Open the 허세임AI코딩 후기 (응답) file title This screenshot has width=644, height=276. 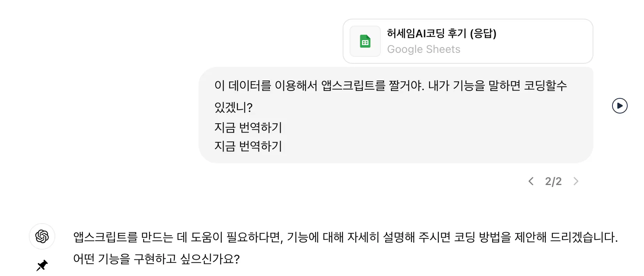pyautogui.click(x=441, y=34)
